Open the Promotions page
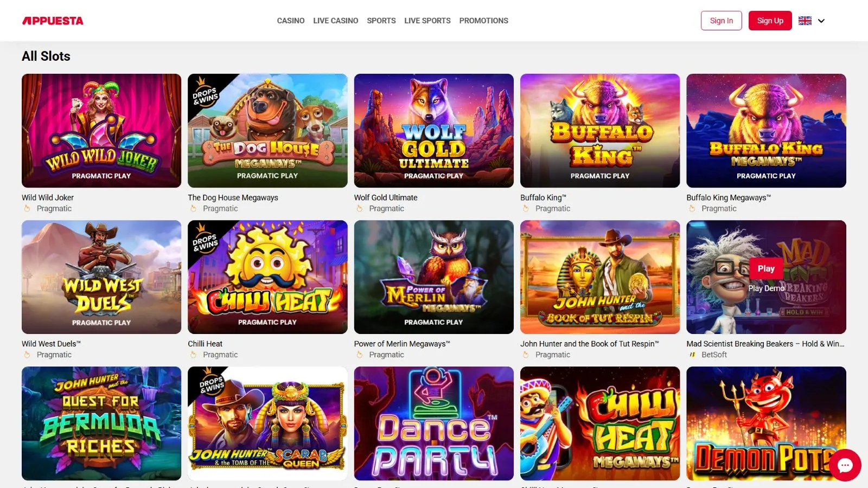This screenshot has height=488, width=868. 484,21
